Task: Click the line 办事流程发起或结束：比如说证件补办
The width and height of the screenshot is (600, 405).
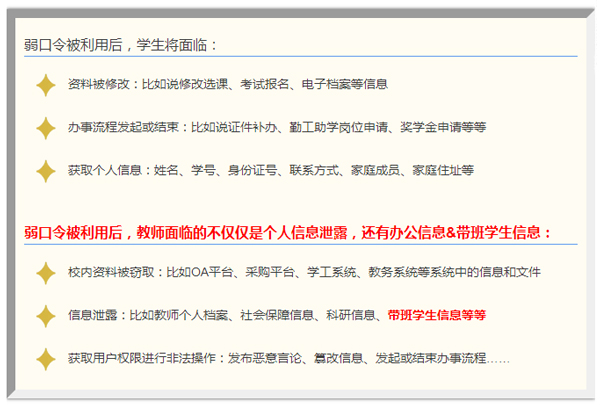Action: point(277,127)
